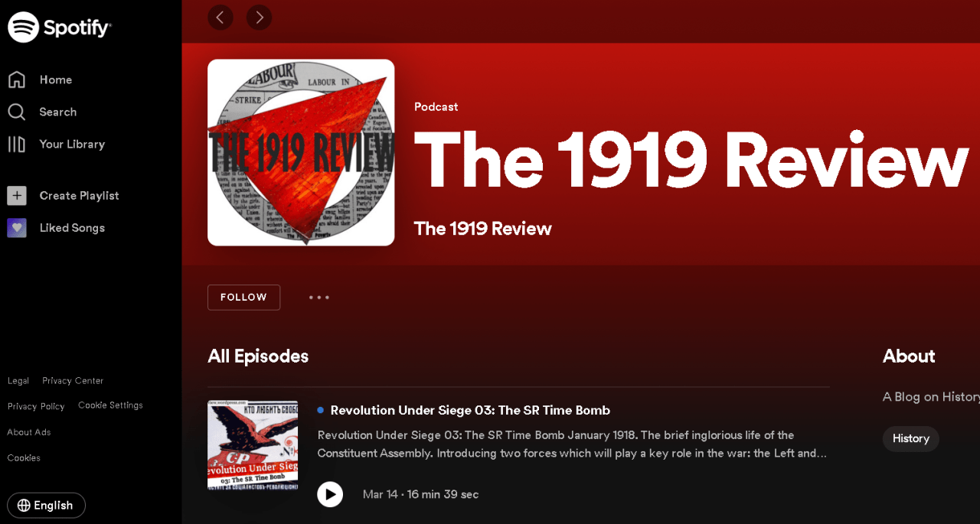This screenshot has width=980, height=524.
Task: Open the English language selector
Action: 46,505
